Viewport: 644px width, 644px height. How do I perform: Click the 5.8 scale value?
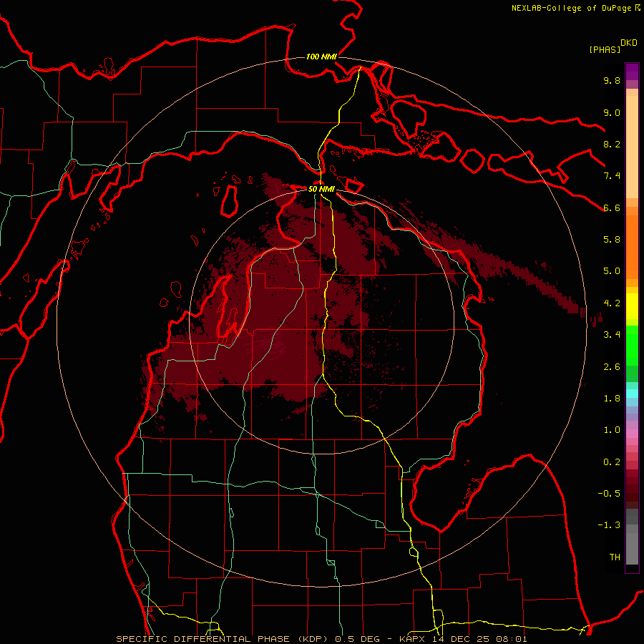[612, 240]
